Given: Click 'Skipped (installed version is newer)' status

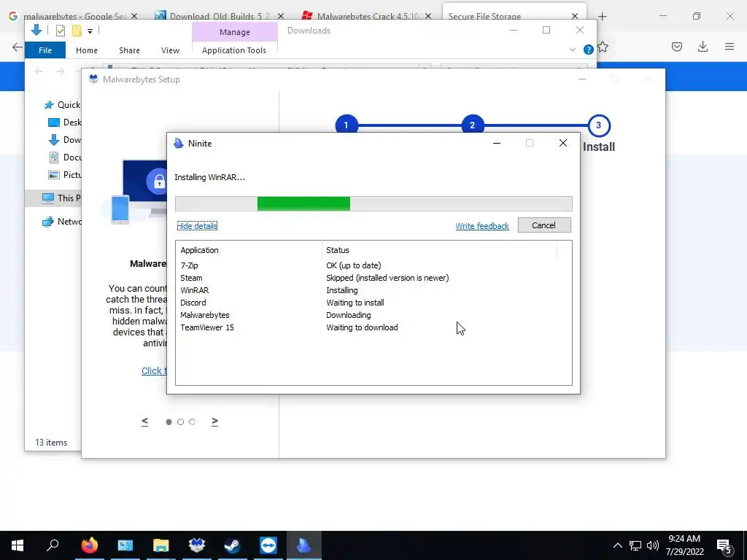Looking at the screenshot, I should (387, 278).
